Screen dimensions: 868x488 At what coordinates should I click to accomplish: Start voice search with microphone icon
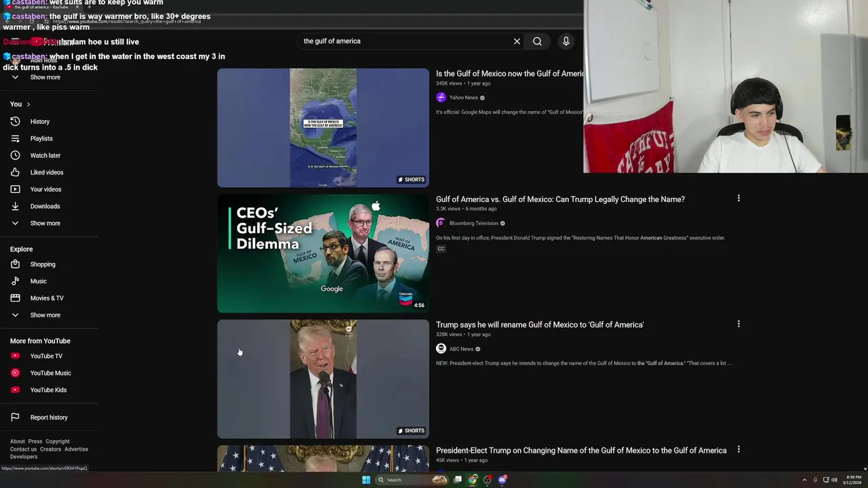[x=566, y=41]
